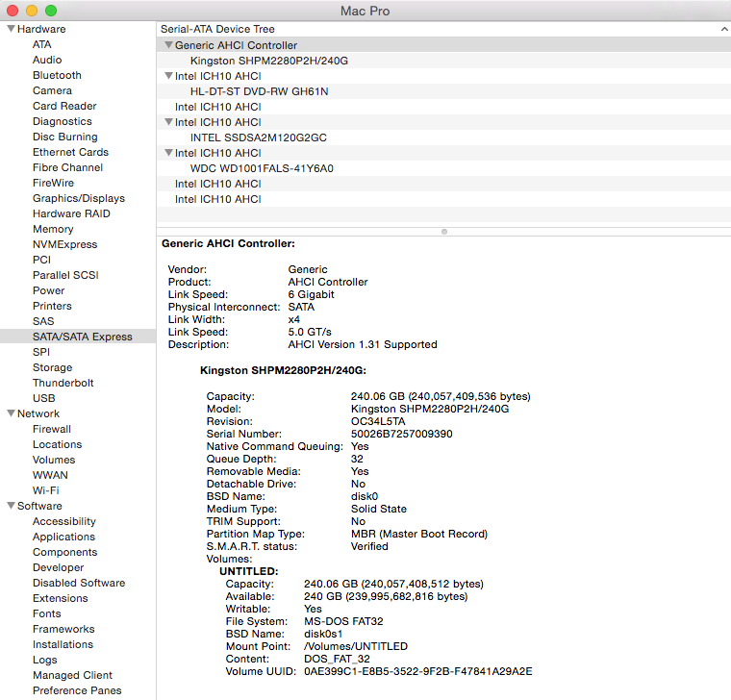Select Managed Client entry
Screen dimensions: 731x700
coord(72,675)
